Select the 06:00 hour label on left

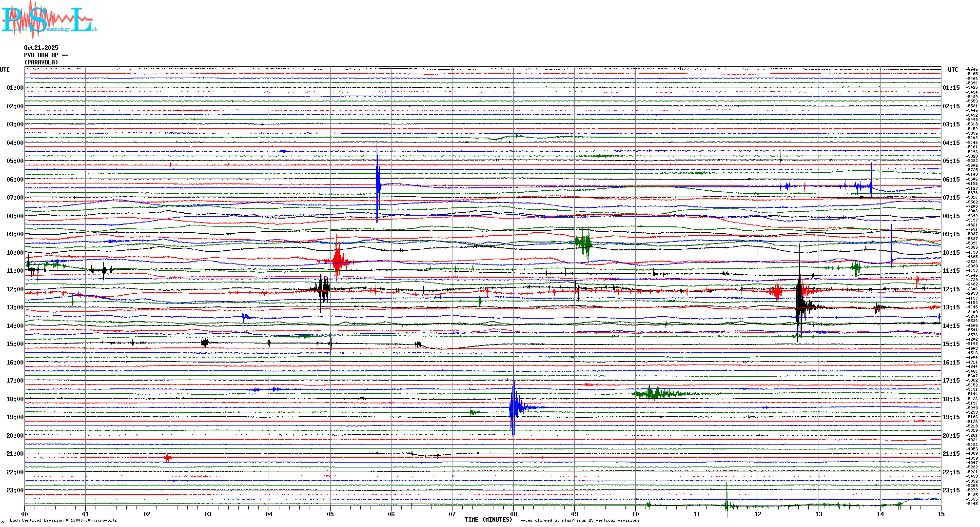[x=15, y=180]
